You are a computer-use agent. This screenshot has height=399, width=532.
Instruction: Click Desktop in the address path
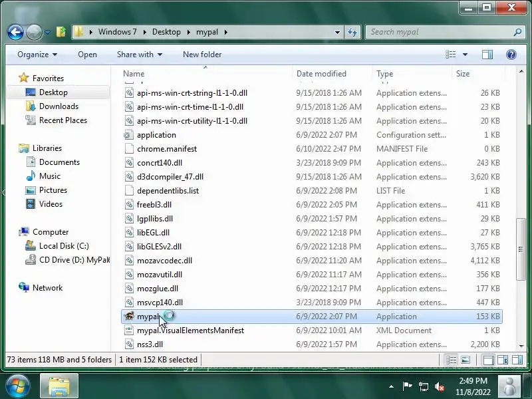coord(166,32)
